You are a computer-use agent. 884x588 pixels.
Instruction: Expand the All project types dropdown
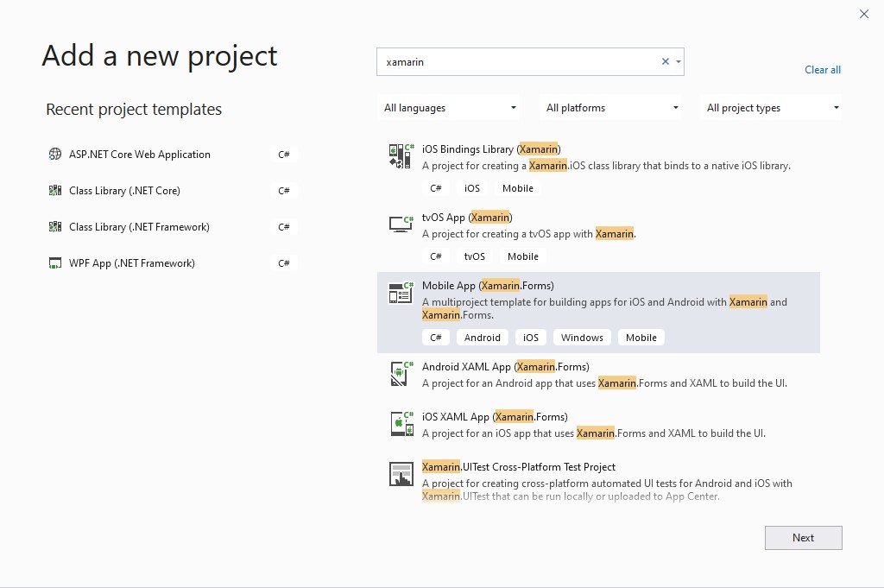pos(773,108)
